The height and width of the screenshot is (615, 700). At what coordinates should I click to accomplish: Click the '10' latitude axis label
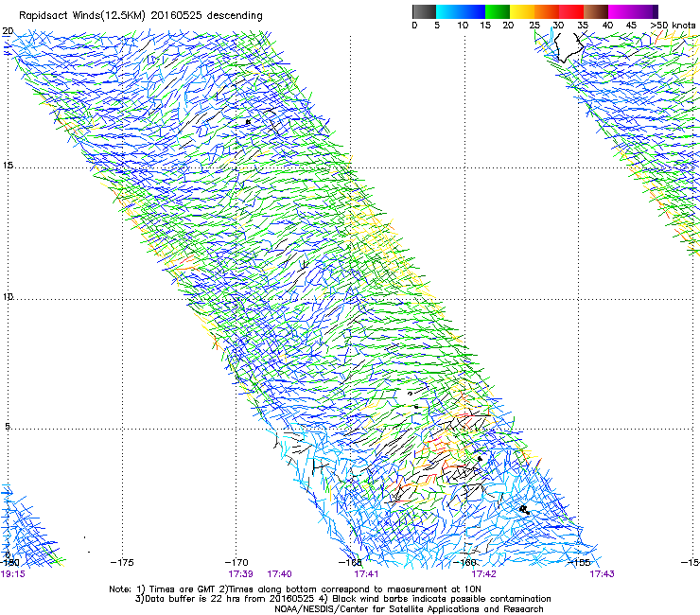coord(8,296)
